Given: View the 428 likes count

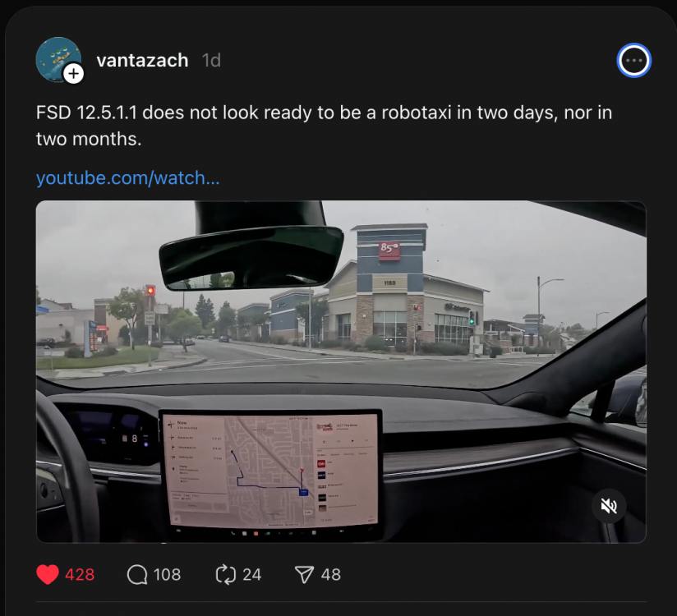Looking at the screenshot, I should [x=80, y=575].
